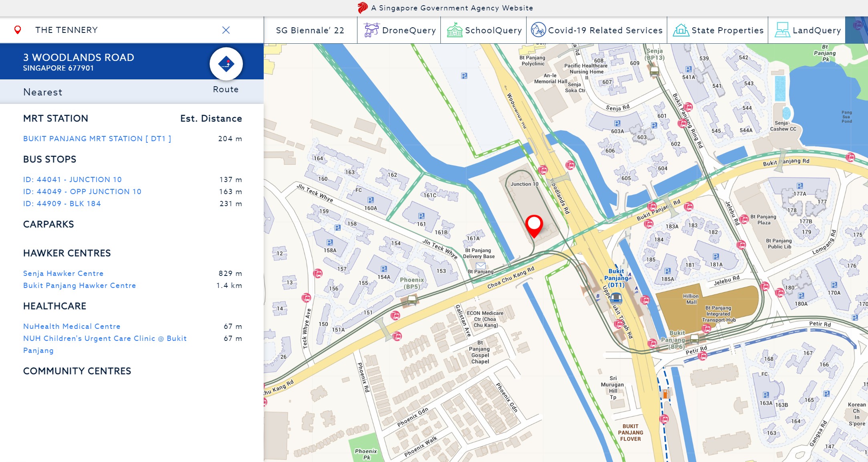Click the school building icon beside SchoolQuery
Screen dimensions: 868x462
click(454, 30)
